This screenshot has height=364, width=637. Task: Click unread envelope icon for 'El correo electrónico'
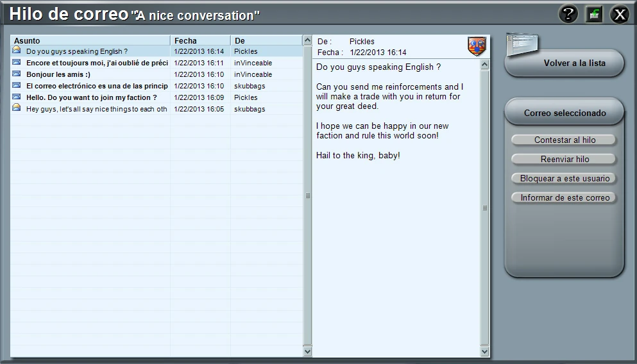click(16, 85)
